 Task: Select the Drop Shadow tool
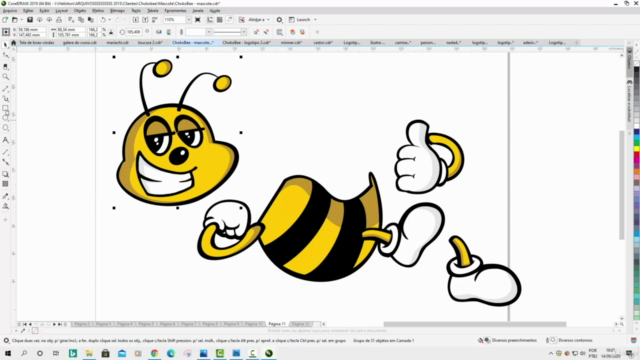[5, 174]
